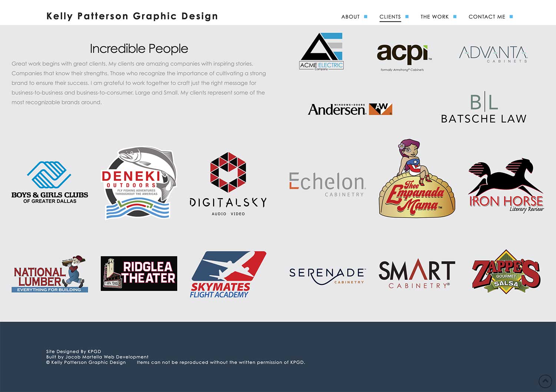This screenshot has height=392, width=556.
Task: Open the Andersen Windows logo
Action: tap(350, 109)
